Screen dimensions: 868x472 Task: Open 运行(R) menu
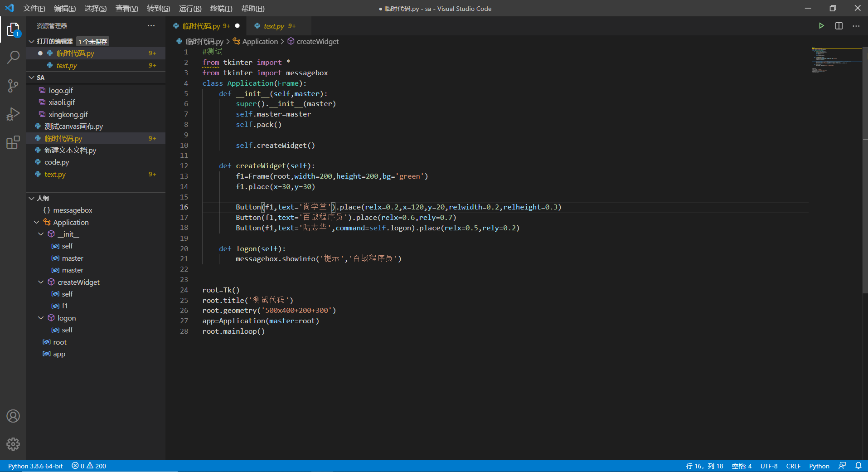190,9
